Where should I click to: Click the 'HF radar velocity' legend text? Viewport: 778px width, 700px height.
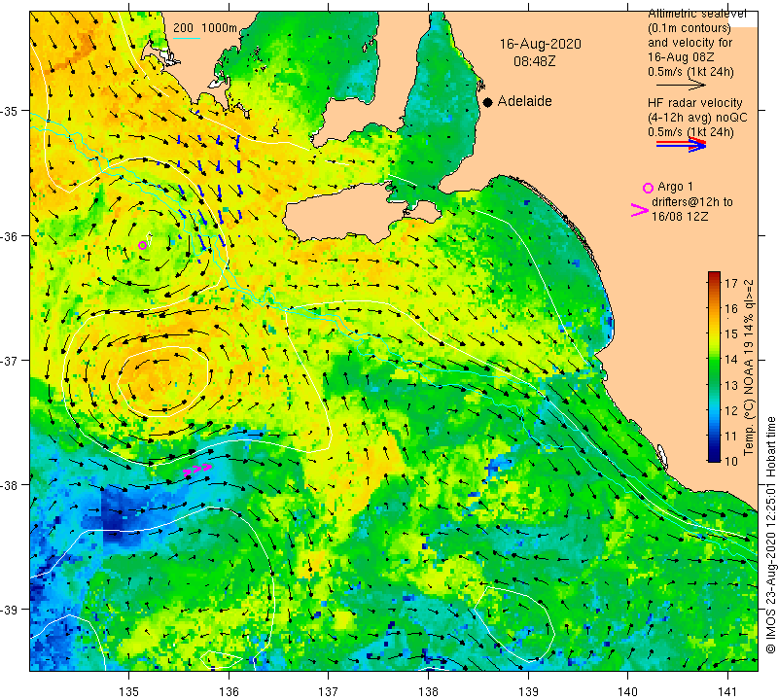(694, 103)
